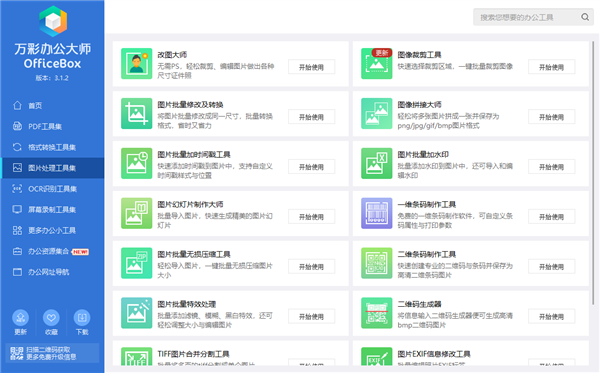
Task: Click the 版本: 3.1.2 version text
Action: click(x=52, y=78)
